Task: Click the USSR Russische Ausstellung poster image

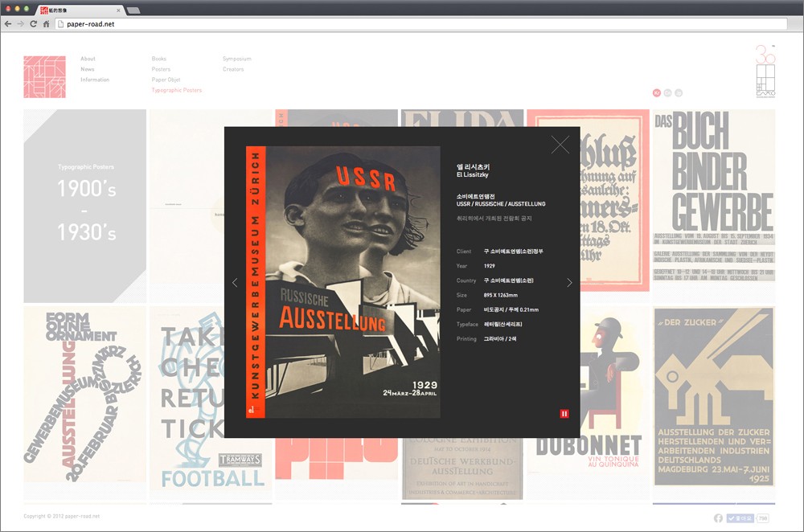Action: 343,282
